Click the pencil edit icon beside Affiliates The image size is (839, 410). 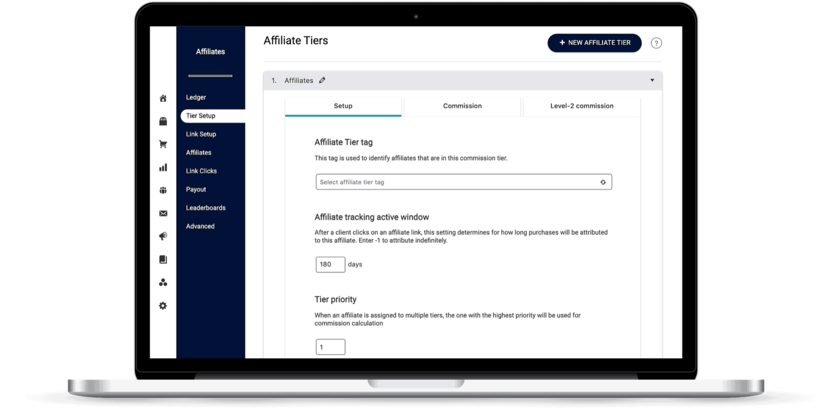tap(322, 80)
